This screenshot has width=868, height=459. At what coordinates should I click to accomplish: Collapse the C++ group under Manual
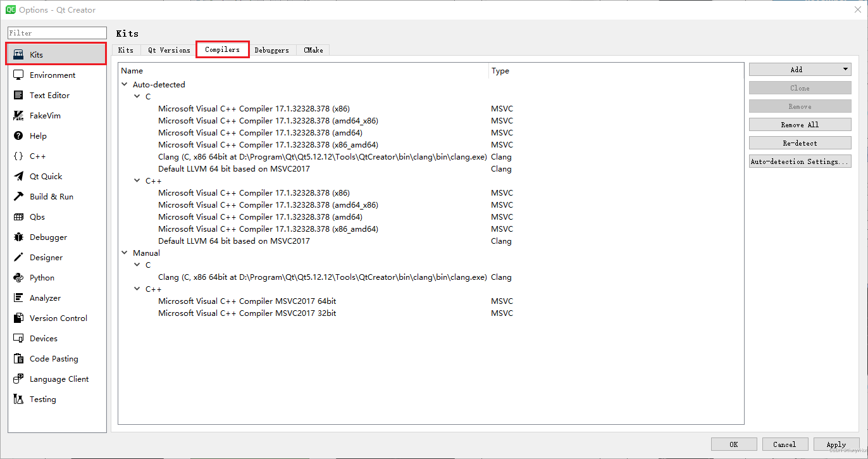(137, 289)
